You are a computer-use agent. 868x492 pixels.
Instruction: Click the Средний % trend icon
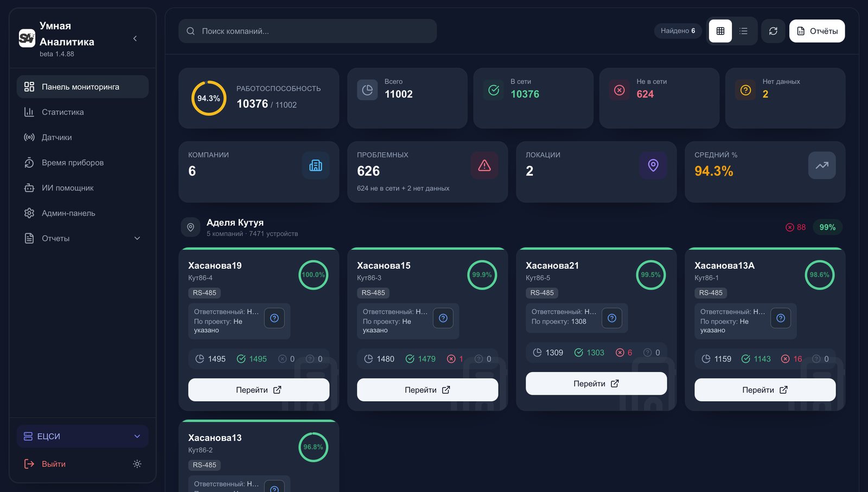pyautogui.click(x=822, y=166)
